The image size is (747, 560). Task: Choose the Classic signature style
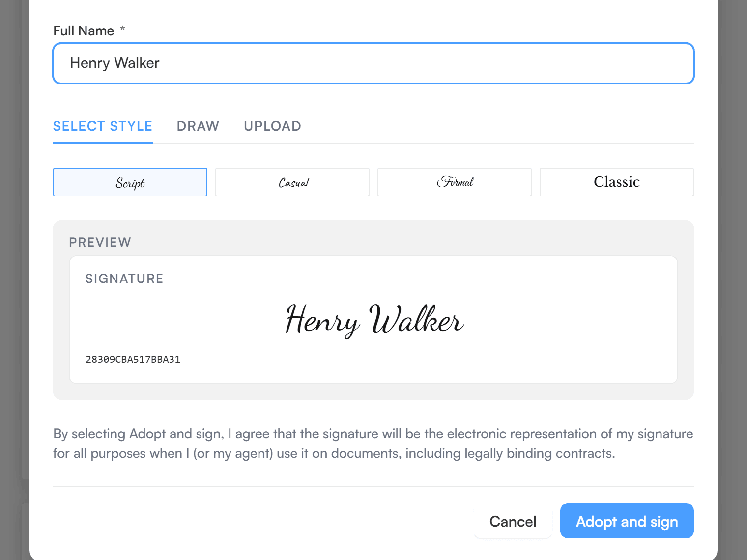tap(617, 182)
